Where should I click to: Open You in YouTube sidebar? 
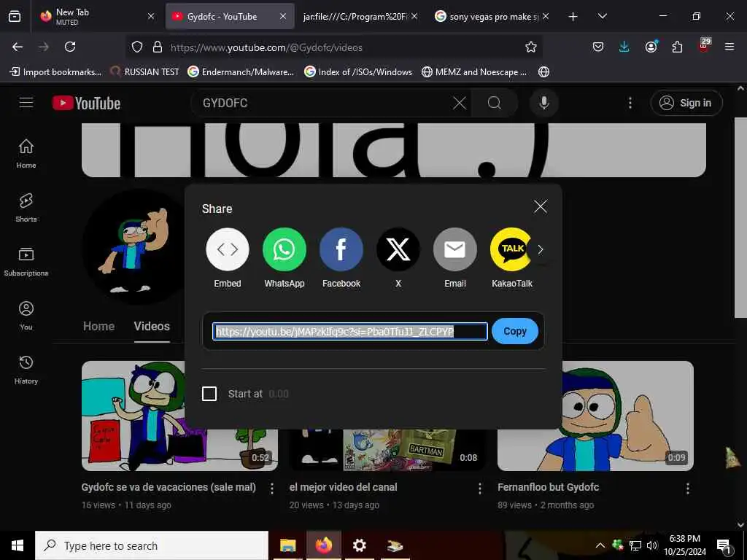pos(26,315)
